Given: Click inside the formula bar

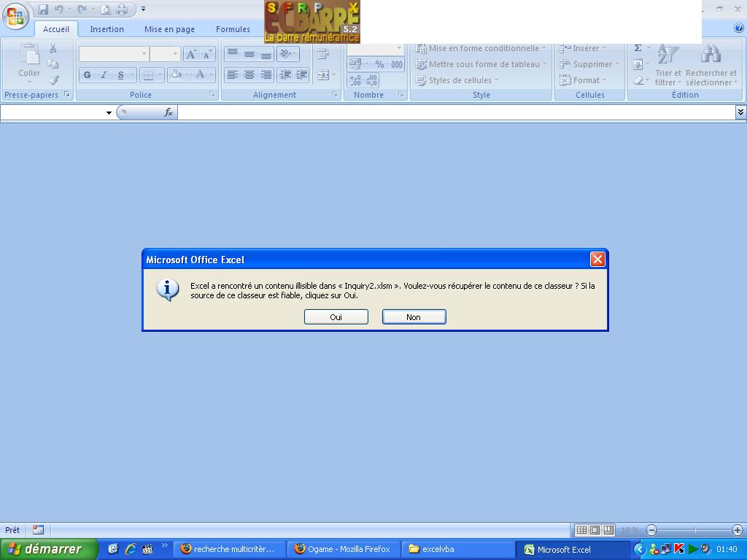Looking at the screenshot, I should pos(457,112).
